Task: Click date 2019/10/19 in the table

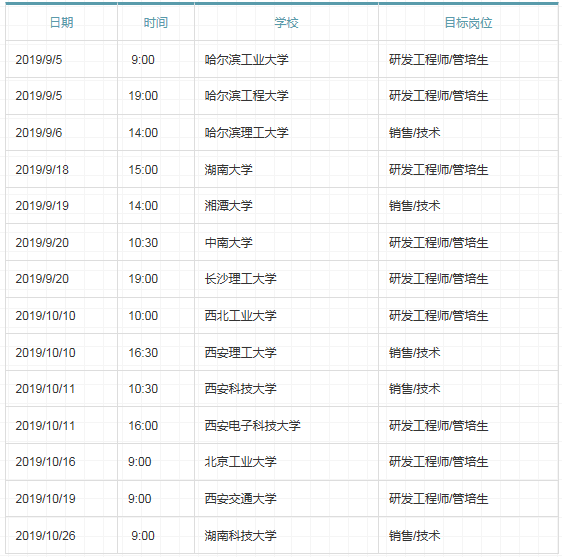Action: pyautogui.click(x=46, y=499)
